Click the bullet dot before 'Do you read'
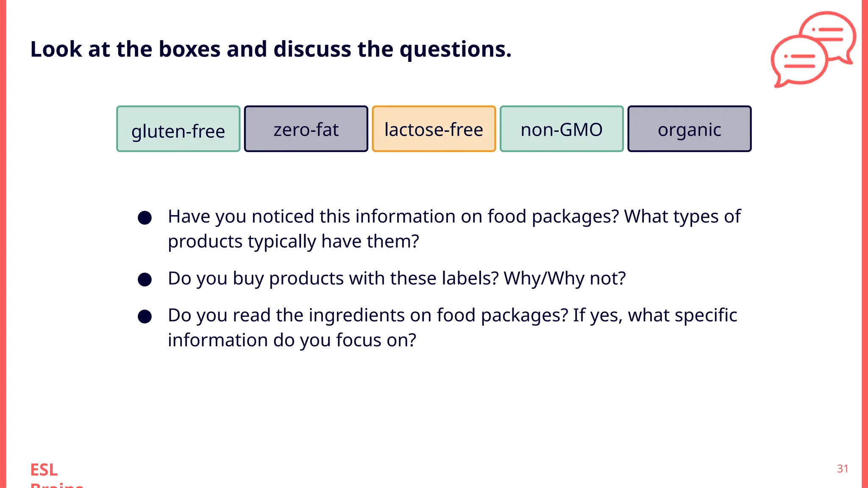Viewport: 868px width, 488px height. click(145, 316)
